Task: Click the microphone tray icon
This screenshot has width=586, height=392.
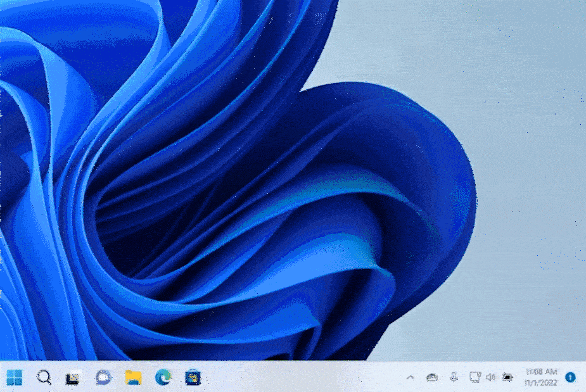Action: tap(454, 377)
